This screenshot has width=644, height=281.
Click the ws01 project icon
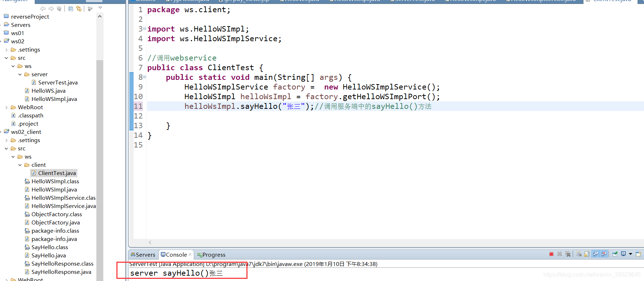pyautogui.click(x=6, y=33)
